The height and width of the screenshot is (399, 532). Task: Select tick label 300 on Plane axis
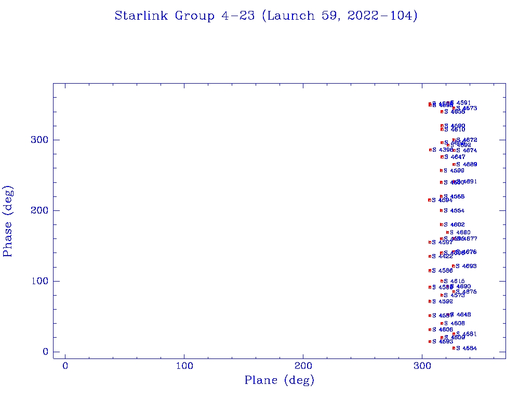click(x=422, y=366)
